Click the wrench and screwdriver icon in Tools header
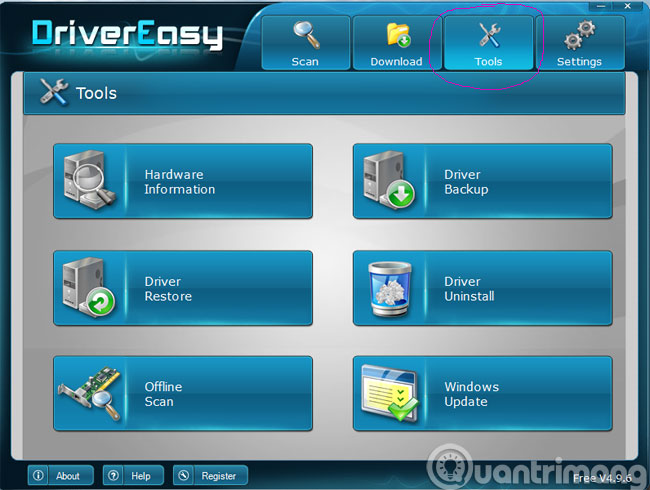 54,92
